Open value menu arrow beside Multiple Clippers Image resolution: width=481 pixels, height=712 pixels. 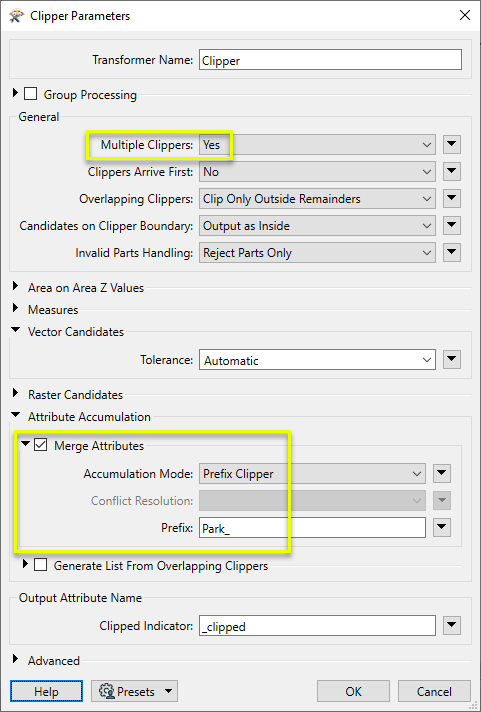(x=451, y=144)
